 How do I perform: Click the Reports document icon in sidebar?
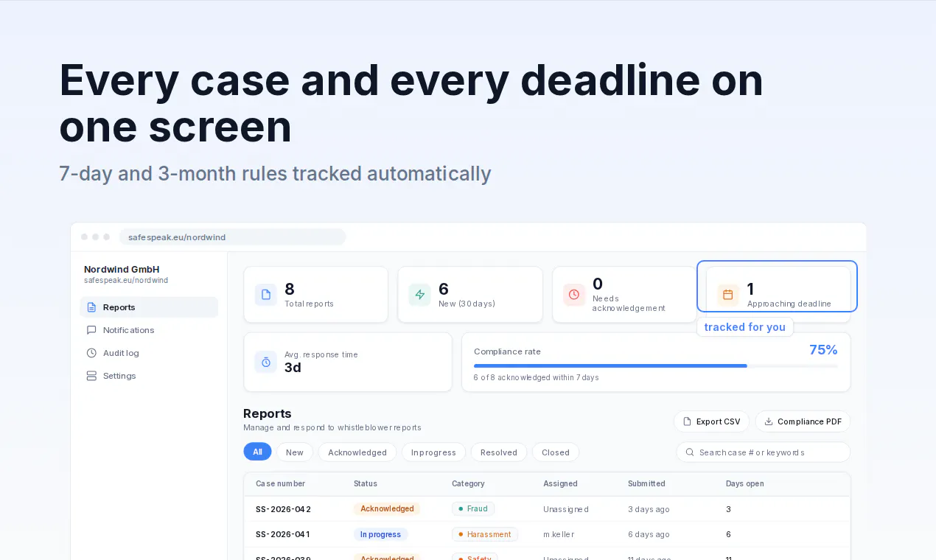point(91,307)
